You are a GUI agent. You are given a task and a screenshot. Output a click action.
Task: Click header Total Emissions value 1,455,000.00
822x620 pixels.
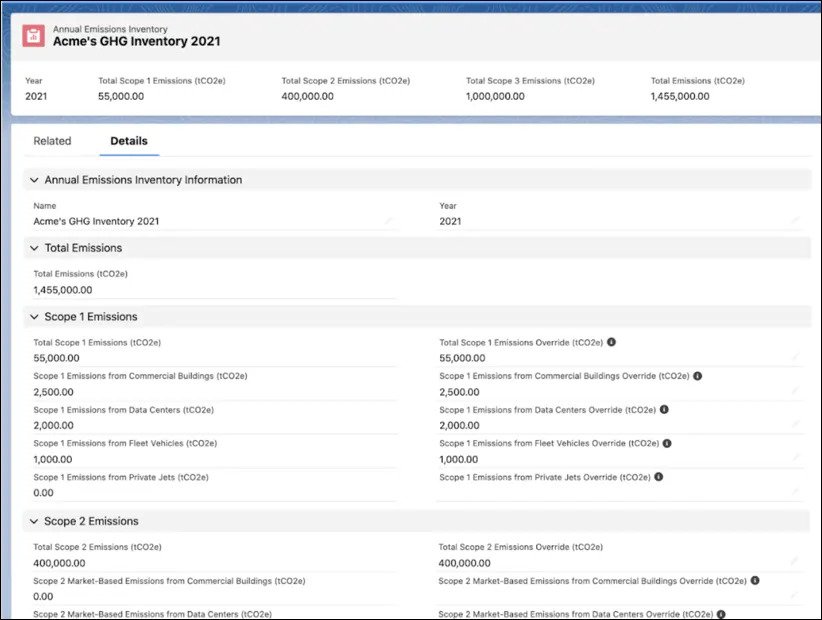click(x=680, y=96)
